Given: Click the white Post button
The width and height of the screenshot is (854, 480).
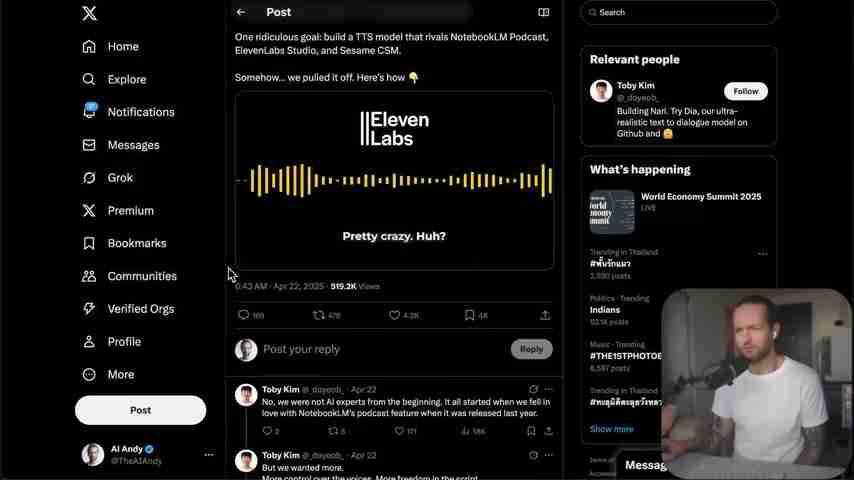Looking at the screenshot, I should [x=141, y=410].
